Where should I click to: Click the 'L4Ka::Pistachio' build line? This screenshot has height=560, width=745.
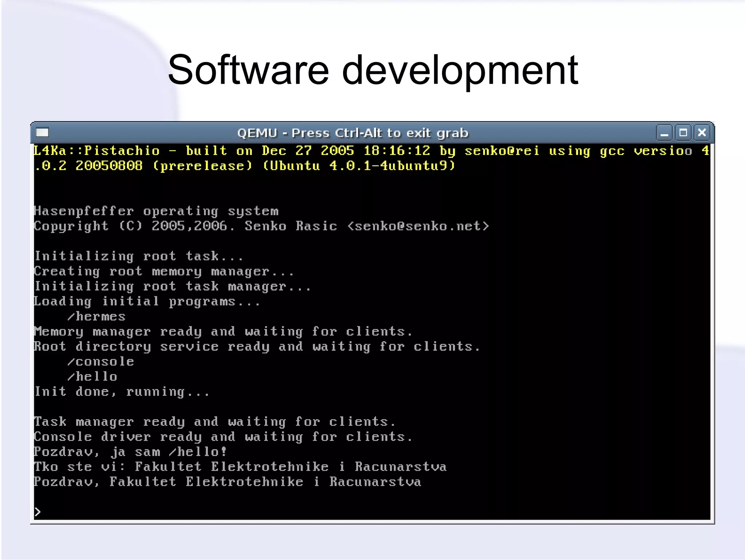371,151
